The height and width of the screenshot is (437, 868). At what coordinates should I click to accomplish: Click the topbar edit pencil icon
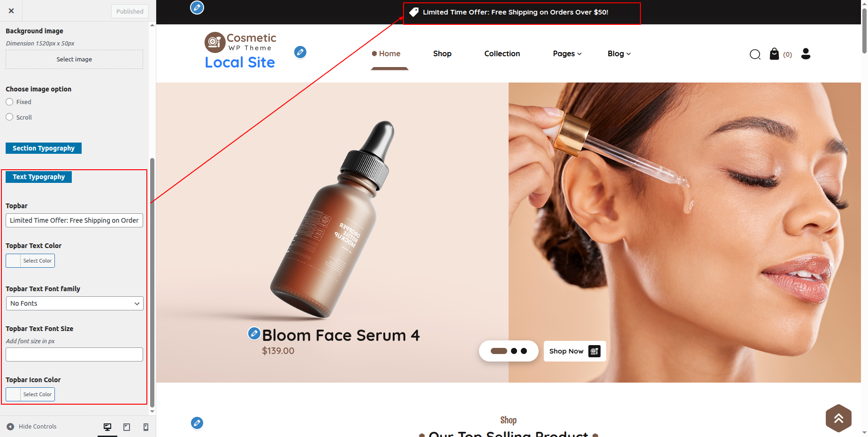[197, 8]
